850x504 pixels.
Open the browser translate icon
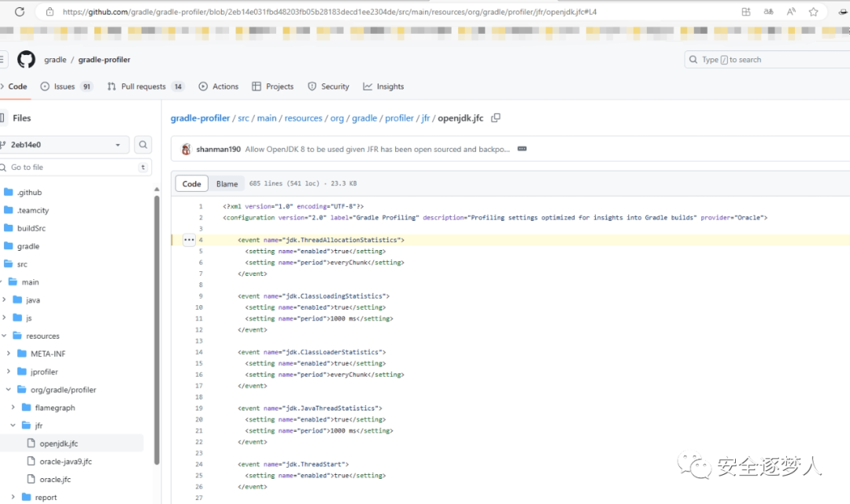coord(768,11)
